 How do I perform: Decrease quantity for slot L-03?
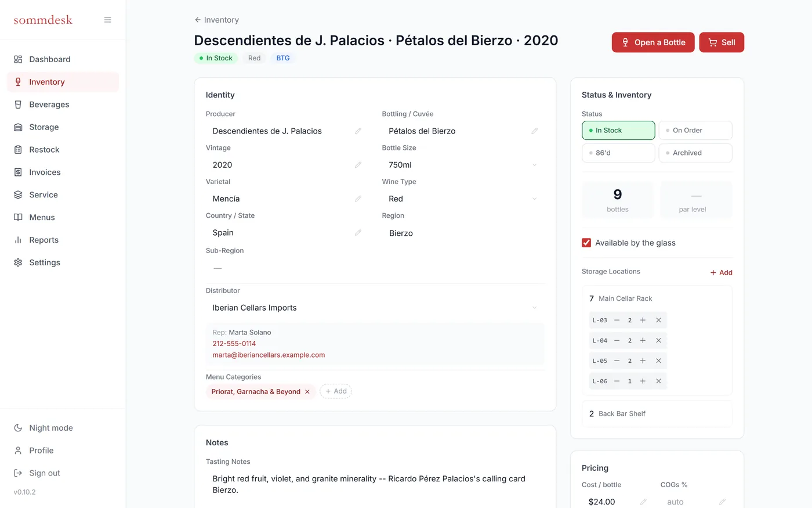[x=617, y=320]
